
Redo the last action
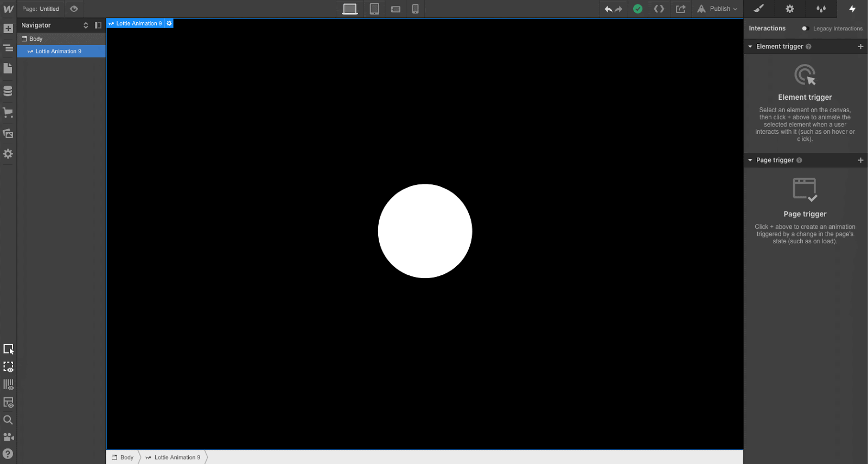[618, 9]
